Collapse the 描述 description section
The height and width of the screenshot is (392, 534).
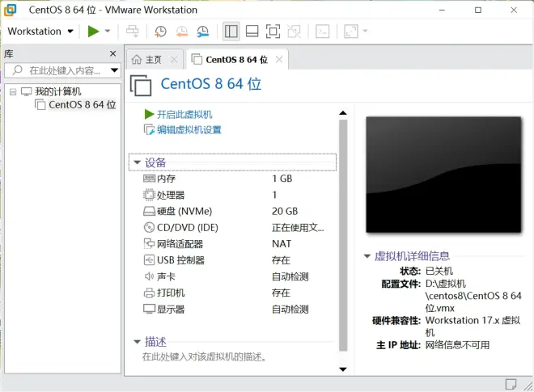click(137, 342)
